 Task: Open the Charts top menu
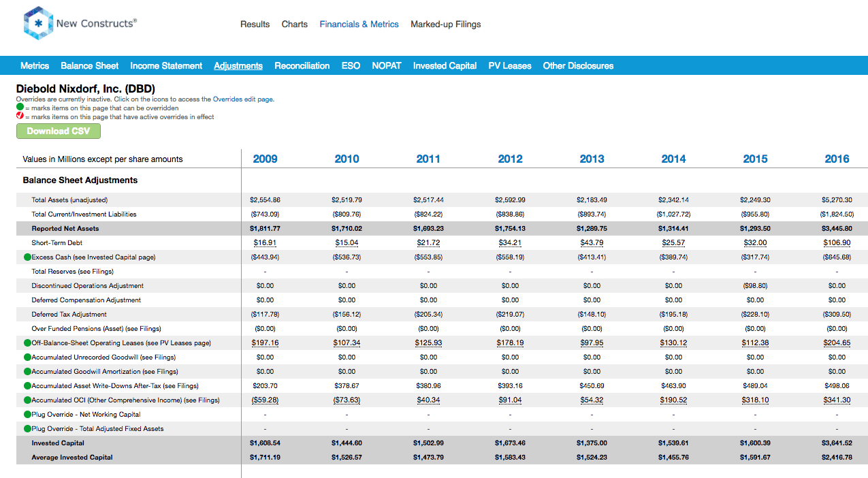(x=295, y=25)
